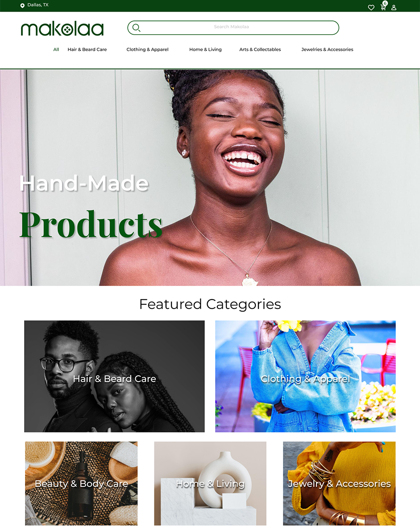Open Arts & Collectables navigation item
The image size is (420, 528).
tap(260, 50)
